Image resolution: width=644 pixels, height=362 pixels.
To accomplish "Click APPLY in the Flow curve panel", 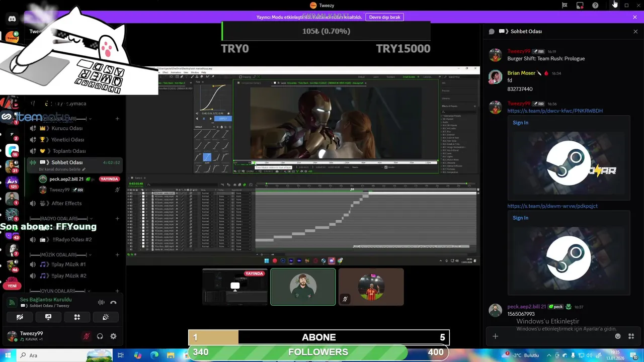I will click(222, 118).
